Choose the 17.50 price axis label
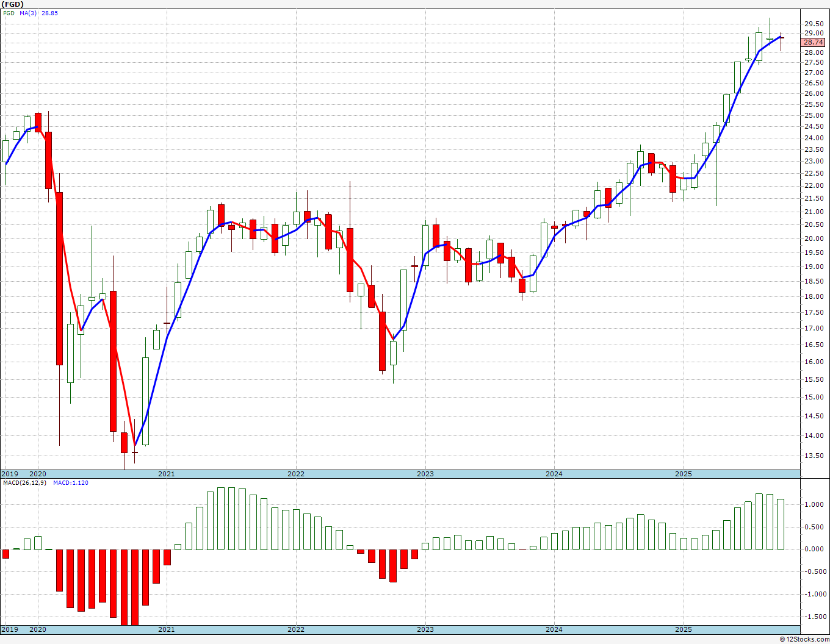The width and height of the screenshot is (830, 644). point(814,312)
